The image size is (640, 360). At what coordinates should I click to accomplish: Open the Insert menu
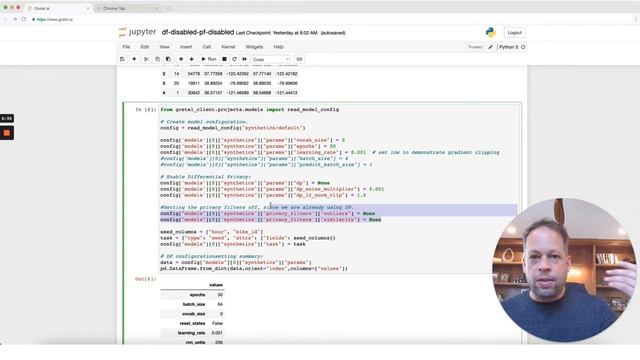tap(186, 47)
